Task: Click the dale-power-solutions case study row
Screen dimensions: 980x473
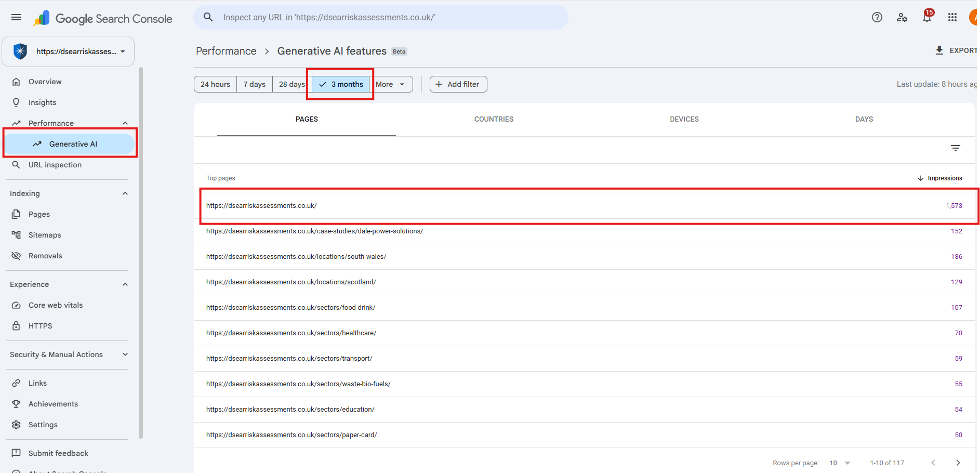Action: [x=584, y=231]
